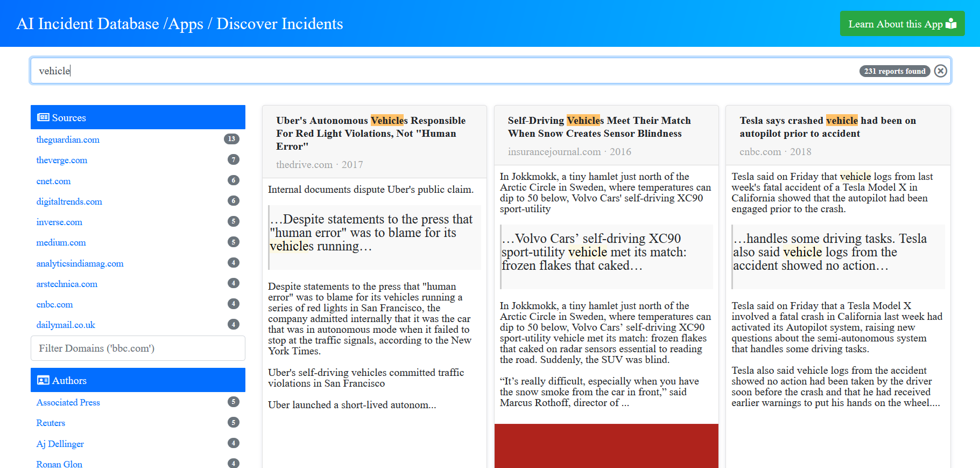
Task: Click the Learn About this App button
Action: point(902,24)
